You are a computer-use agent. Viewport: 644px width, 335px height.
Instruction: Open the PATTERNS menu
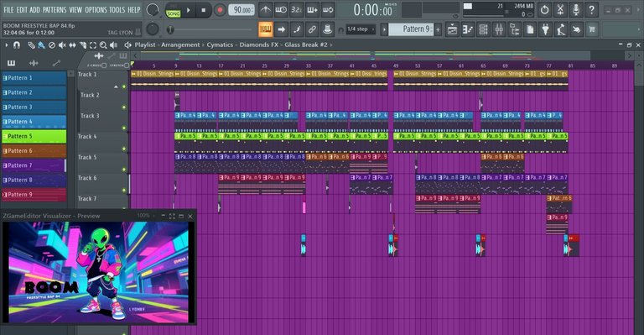click(x=55, y=9)
